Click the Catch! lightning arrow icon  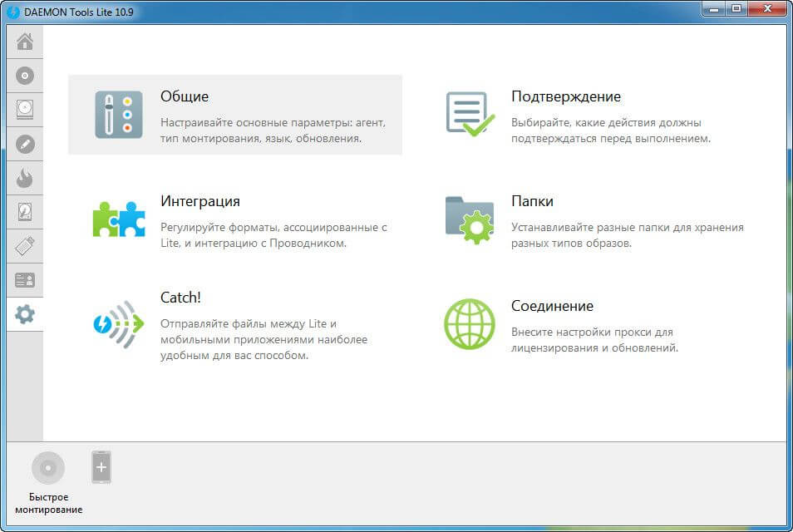[x=119, y=324]
